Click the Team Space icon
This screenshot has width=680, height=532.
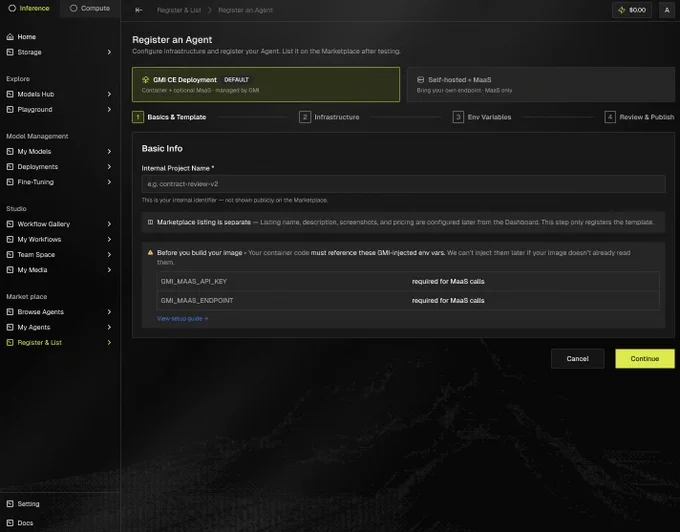tap(10, 255)
